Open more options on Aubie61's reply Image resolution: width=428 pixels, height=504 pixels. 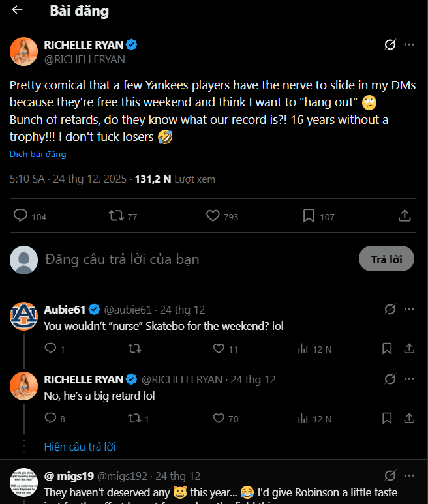409,309
